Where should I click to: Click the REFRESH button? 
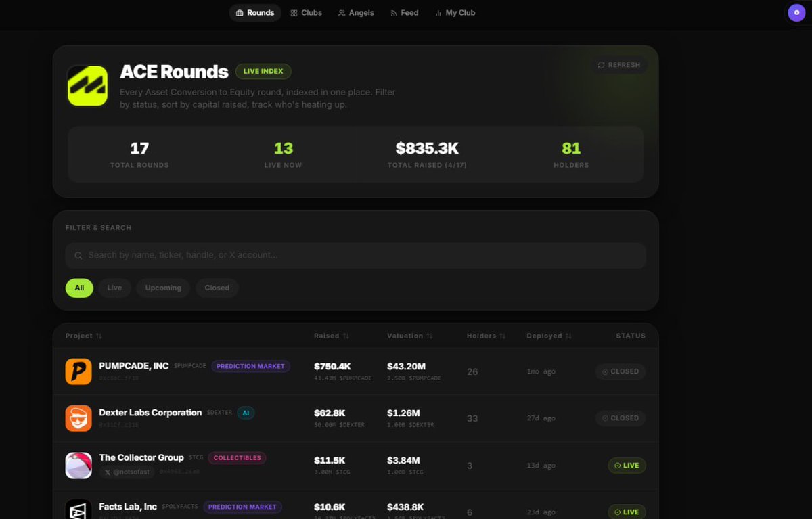[618, 65]
